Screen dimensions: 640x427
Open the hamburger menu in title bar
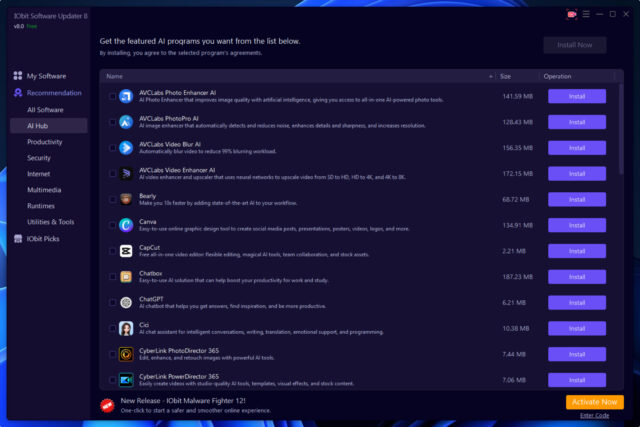click(586, 14)
